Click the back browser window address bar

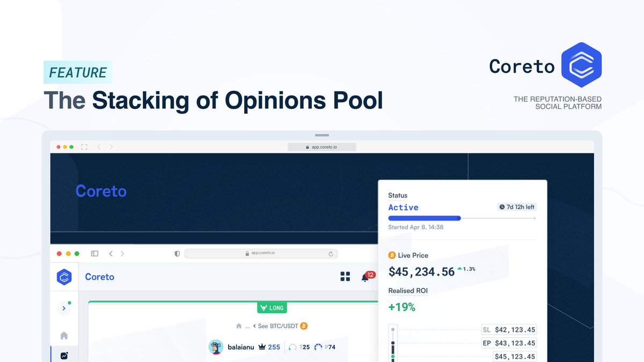pyautogui.click(x=322, y=147)
